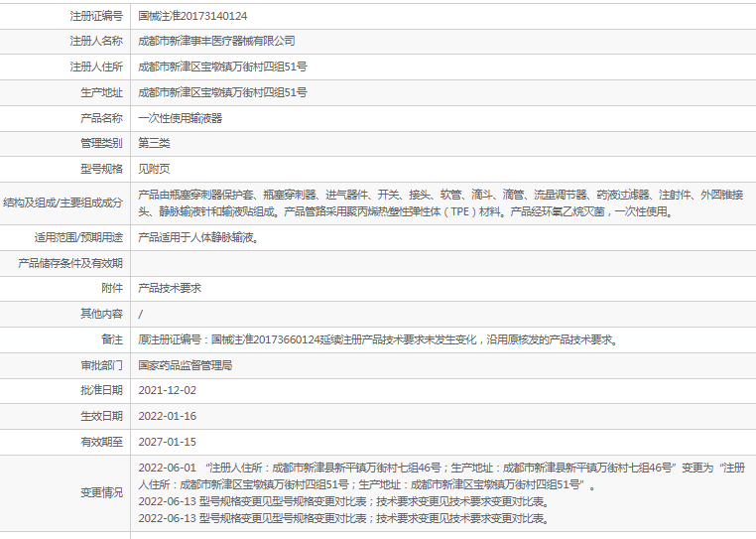The image size is (756, 539).
Task: Select the 注册人名称 label
Action: click(96, 41)
